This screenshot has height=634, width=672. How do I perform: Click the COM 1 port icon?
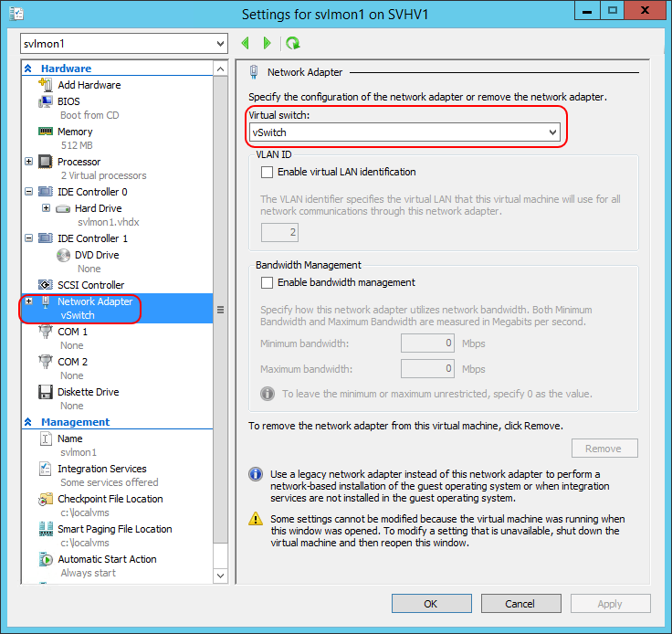[46, 332]
